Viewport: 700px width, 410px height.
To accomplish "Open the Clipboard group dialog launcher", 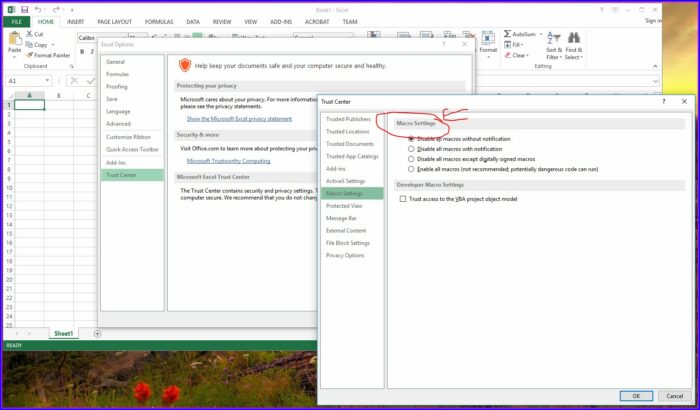I will click(x=71, y=66).
